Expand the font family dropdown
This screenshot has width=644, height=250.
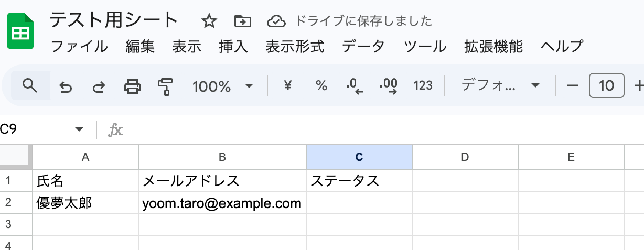pos(535,86)
